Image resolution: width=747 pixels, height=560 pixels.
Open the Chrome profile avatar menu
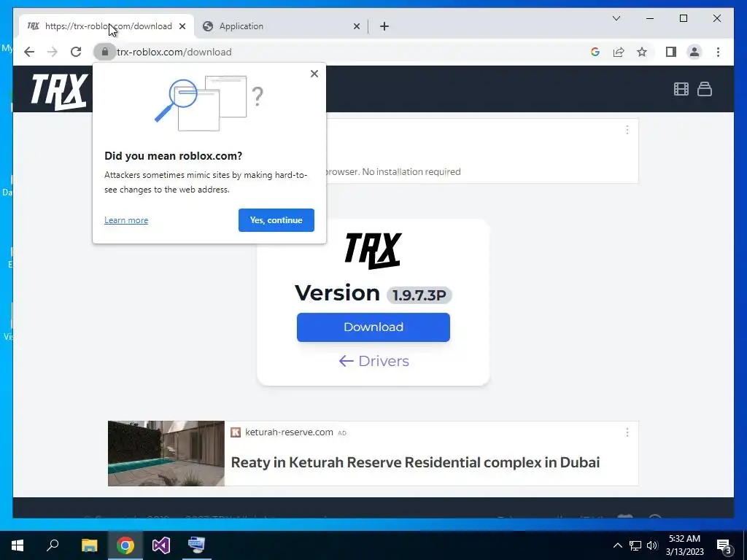[x=694, y=52]
